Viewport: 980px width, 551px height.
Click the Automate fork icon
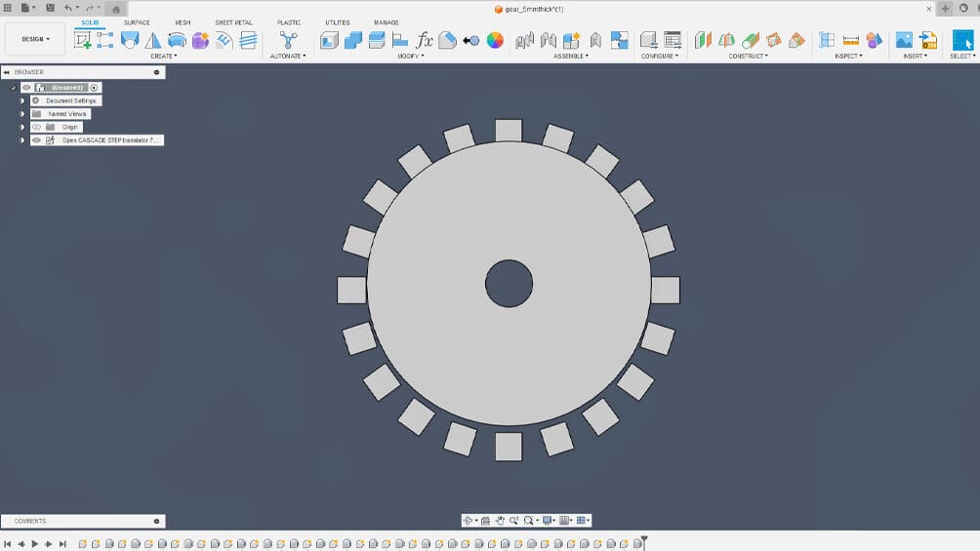(x=288, y=40)
